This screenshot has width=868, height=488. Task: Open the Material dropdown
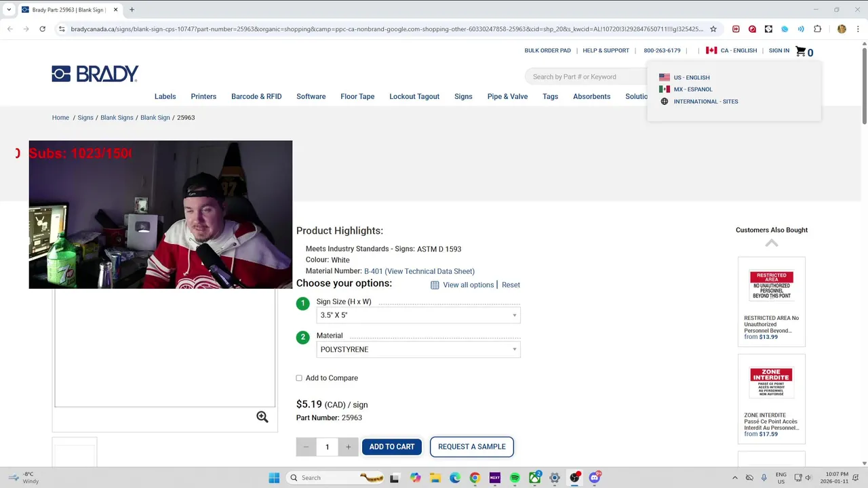418,350
